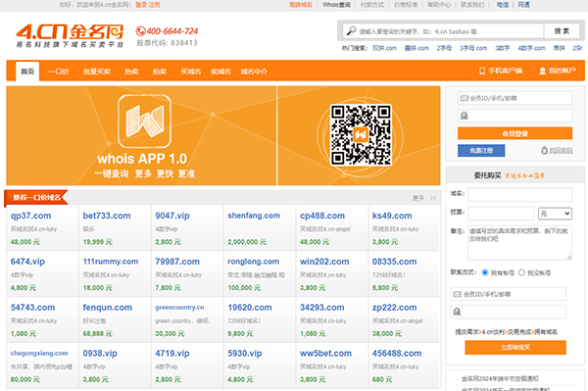Click the 搜索 search button
Screen dimensions: 588x391
click(x=563, y=31)
